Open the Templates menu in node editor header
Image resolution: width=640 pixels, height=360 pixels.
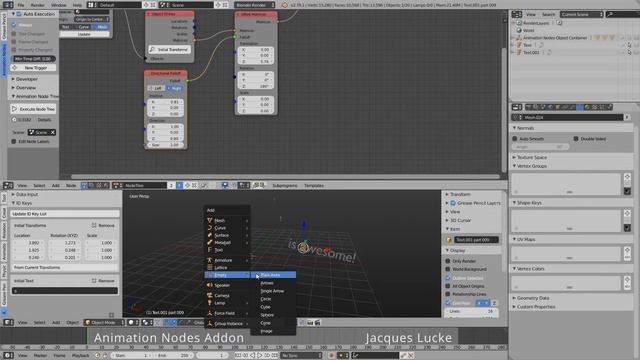pyautogui.click(x=314, y=186)
